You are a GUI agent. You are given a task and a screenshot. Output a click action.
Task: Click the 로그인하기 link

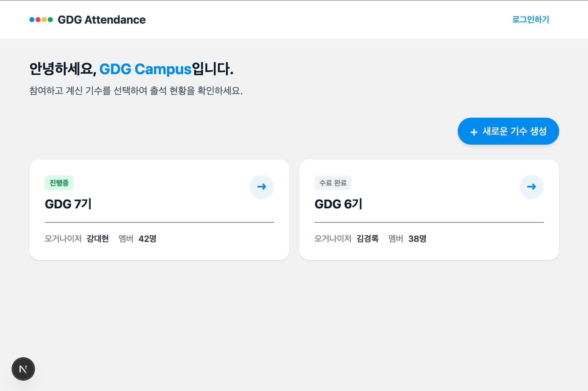531,19
